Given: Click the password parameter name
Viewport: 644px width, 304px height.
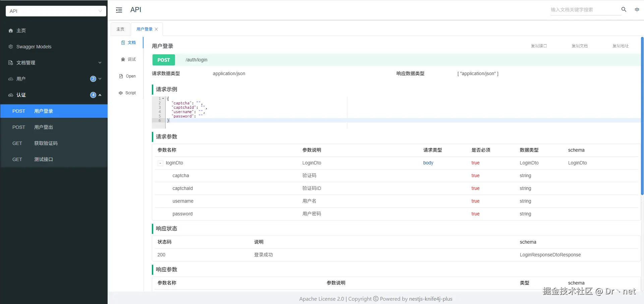Looking at the screenshot, I should [183, 214].
